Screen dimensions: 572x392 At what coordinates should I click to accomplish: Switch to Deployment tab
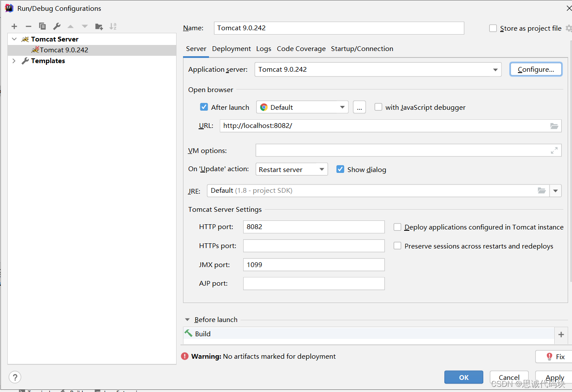(x=231, y=49)
